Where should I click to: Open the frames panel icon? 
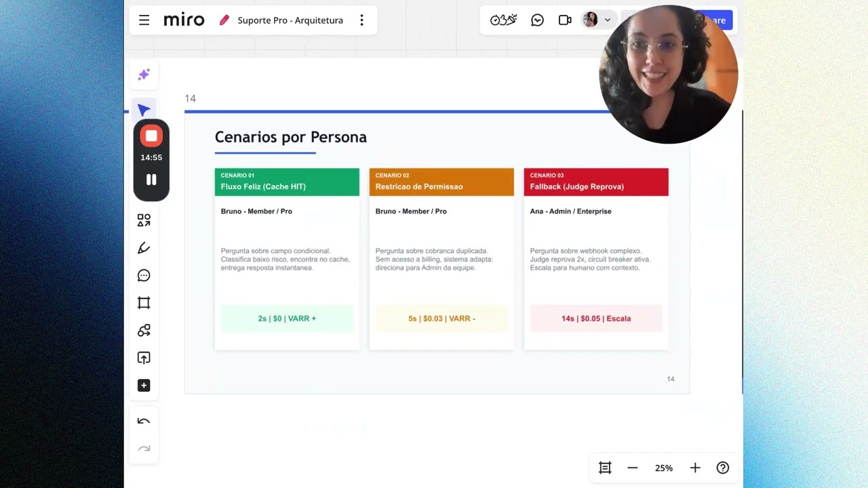[605, 468]
